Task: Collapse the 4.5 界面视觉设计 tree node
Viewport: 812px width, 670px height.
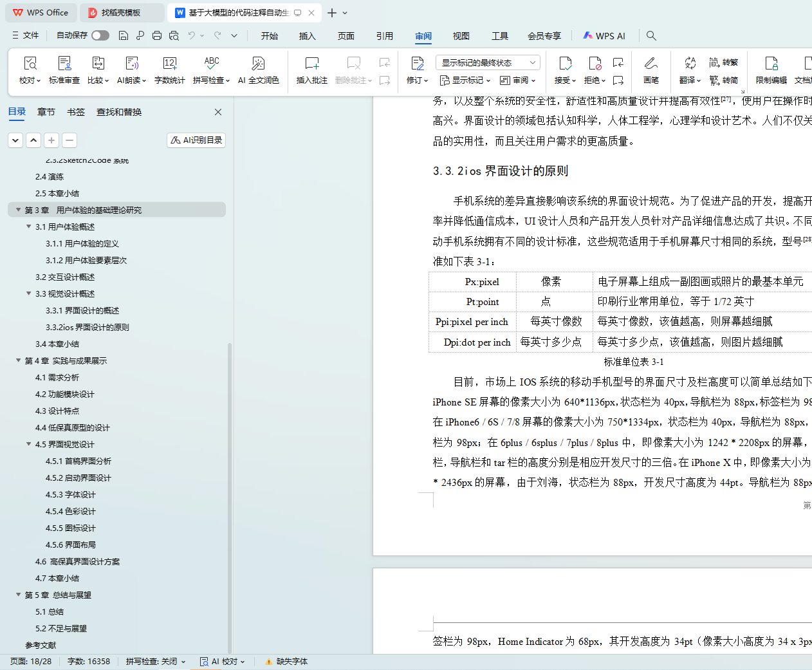Action: point(29,444)
